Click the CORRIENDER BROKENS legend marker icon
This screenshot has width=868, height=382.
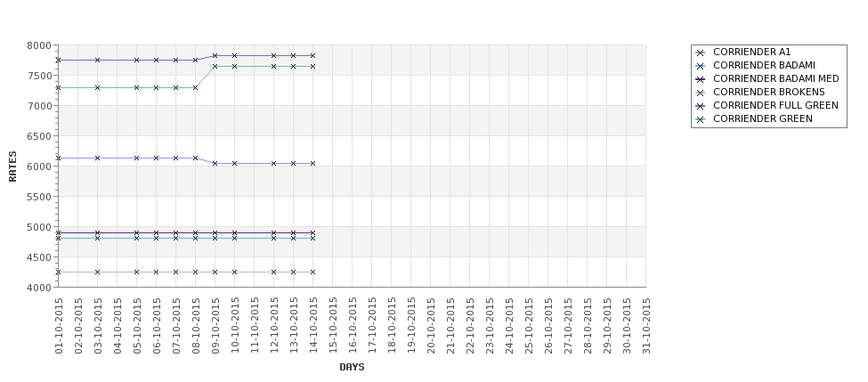(701, 93)
